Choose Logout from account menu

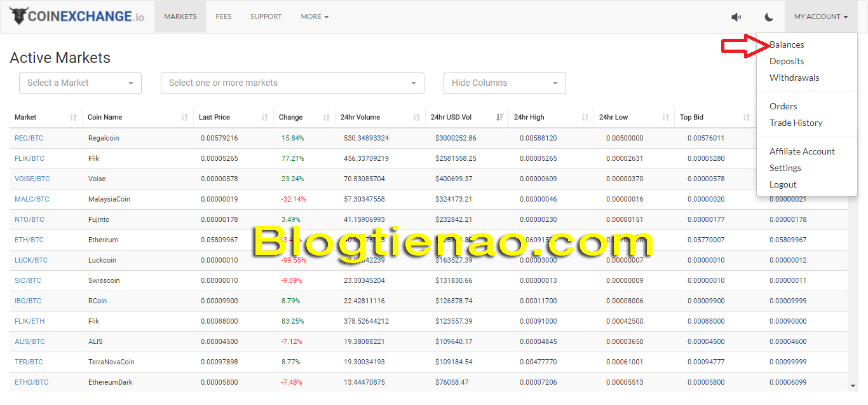click(783, 184)
